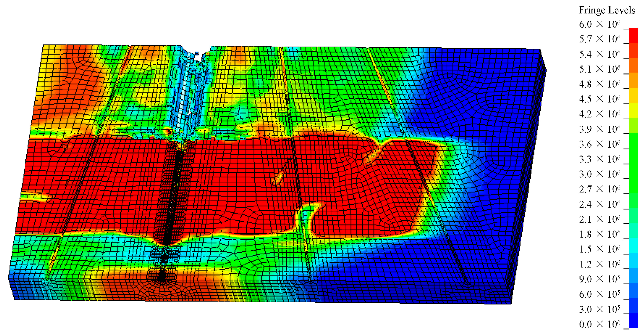Select the 9.0 × 10⁵ fringe label
This screenshot has height=334, width=644.
(x=600, y=279)
